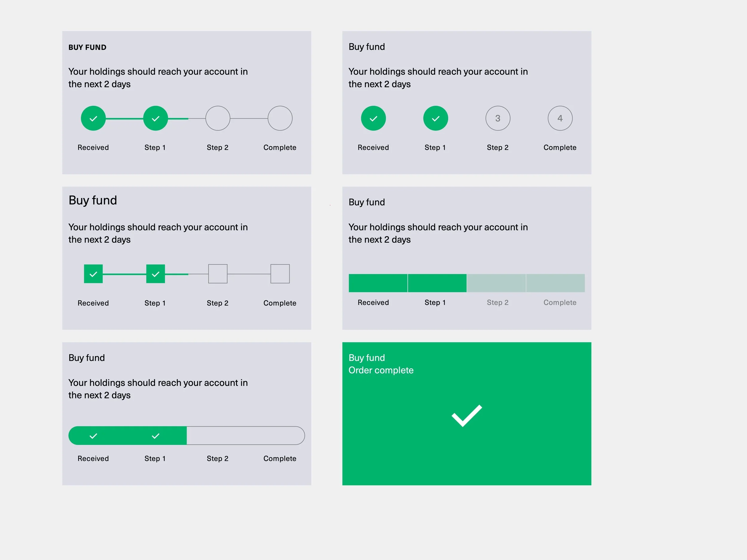747x560 pixels.
Task: Click the large white checkmark on the green card
Action: coord(467,415)
